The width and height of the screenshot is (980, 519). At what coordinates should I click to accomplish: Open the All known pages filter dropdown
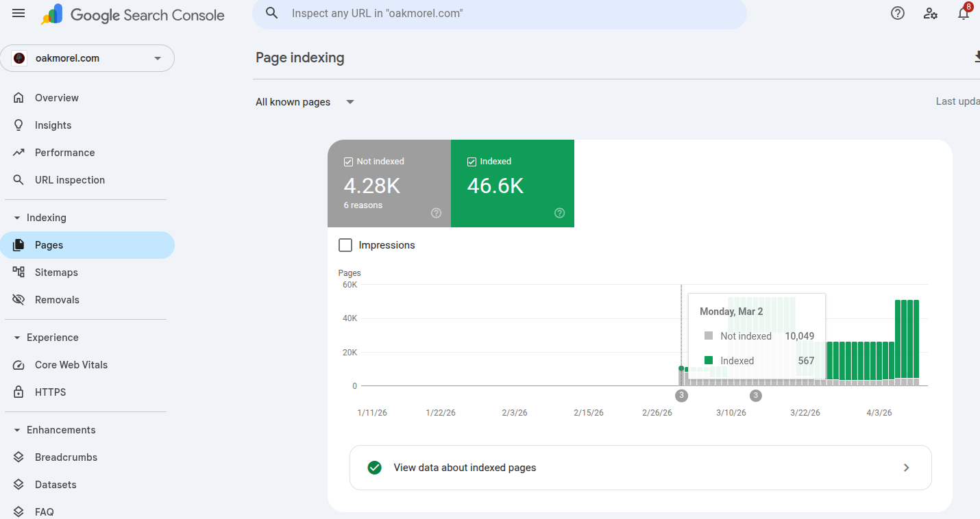(305, 102)
